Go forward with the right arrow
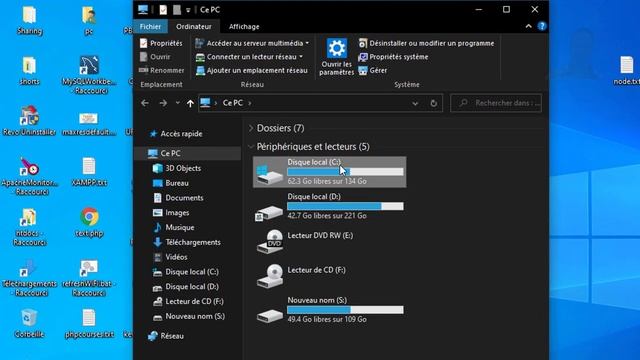Viewport: 640px width, 360px height. click(163, 103)
